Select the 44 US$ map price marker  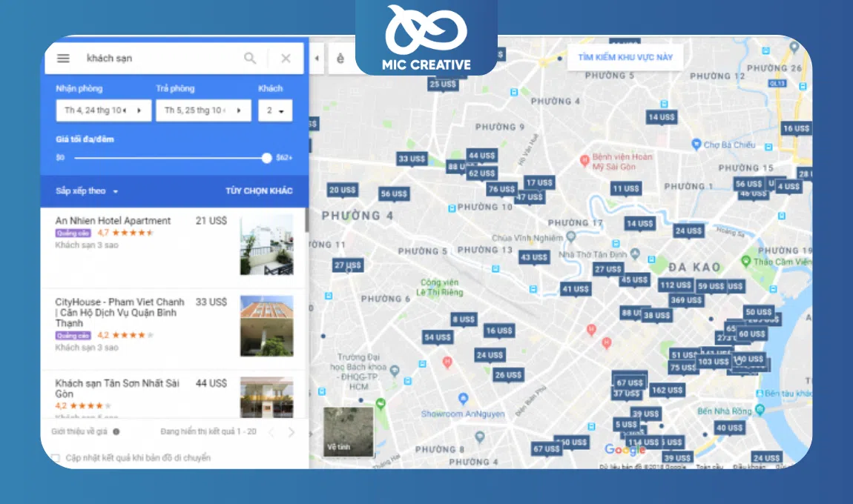coord(481,156)
